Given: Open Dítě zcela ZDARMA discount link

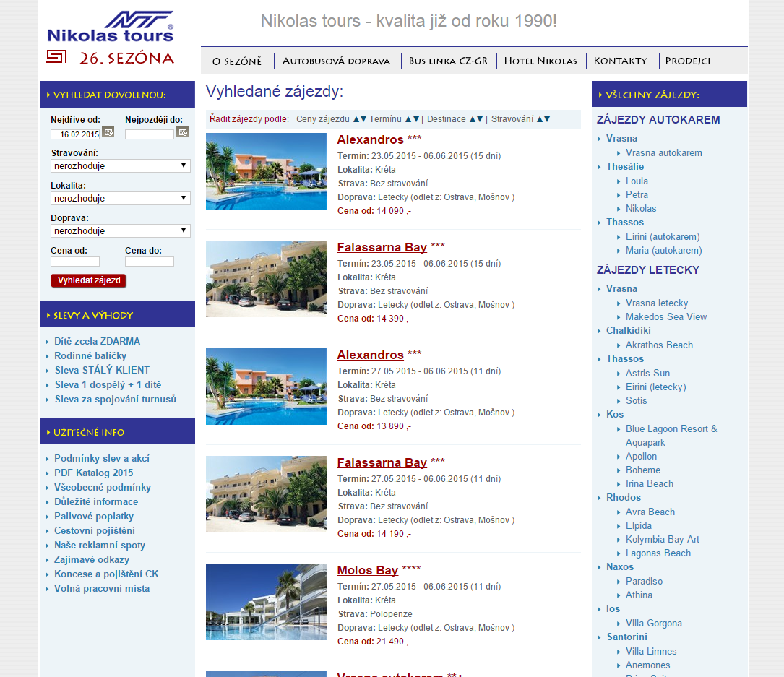Looking at the screenshot, I should [x=97, y=342].
